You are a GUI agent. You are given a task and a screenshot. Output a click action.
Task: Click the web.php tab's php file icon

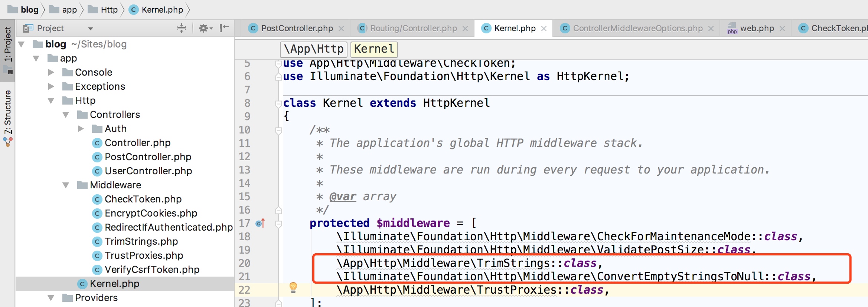click(732, 28)
